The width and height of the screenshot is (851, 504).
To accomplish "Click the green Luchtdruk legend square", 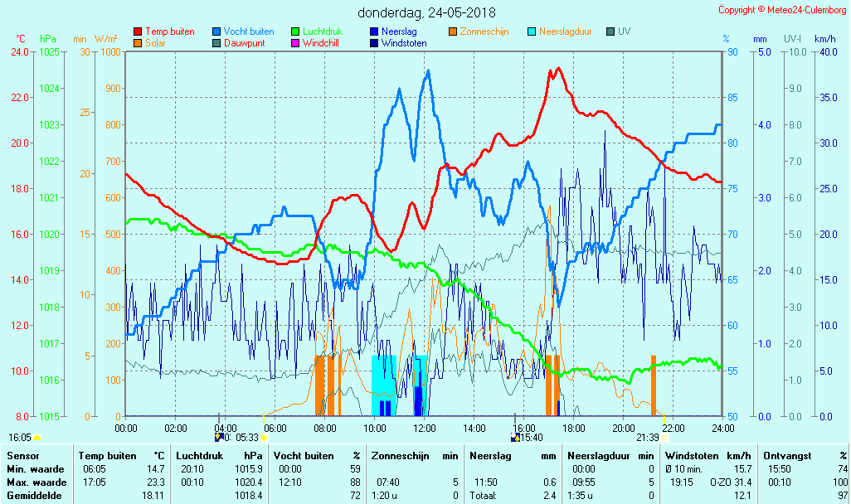I will pyautogui.click(x=295, y=32).
